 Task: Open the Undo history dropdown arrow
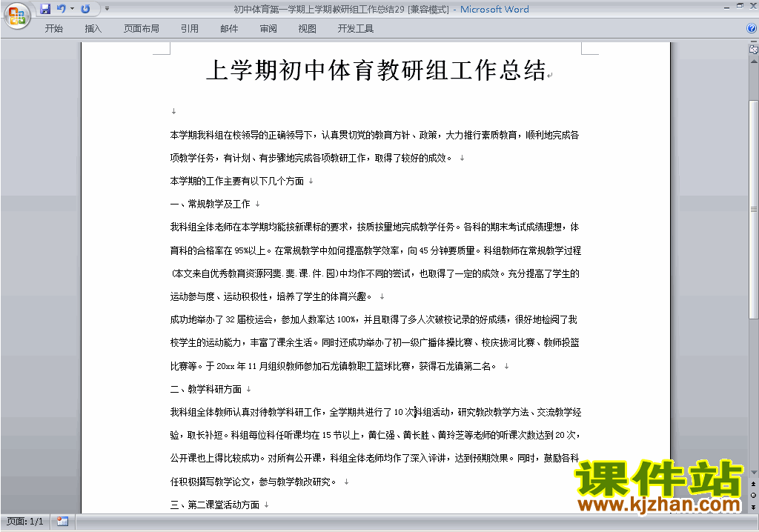click(x=73, y=9)
